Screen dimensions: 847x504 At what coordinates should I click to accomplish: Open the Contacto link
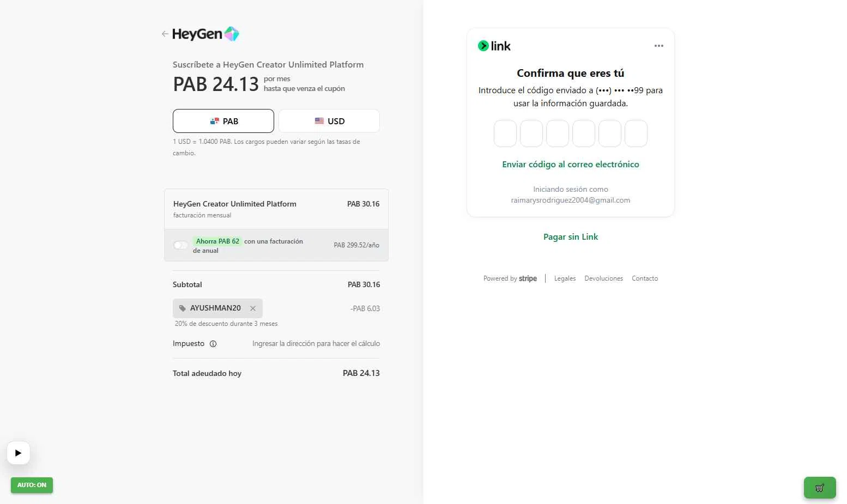click(x=645, y=278)
